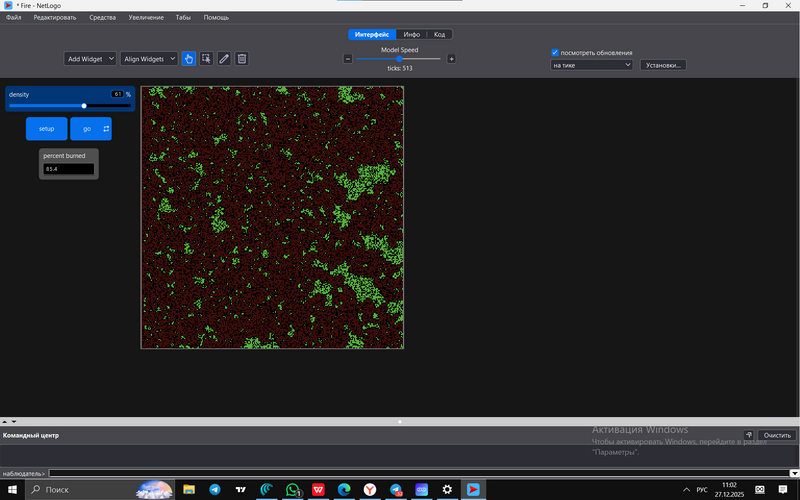Switch to the Код tab

[x=439, y=34]
